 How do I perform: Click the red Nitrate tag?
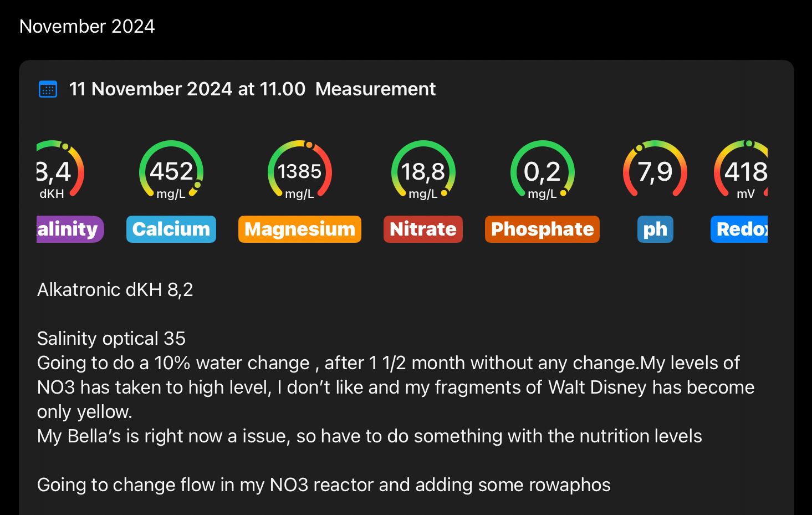point(423,229)
